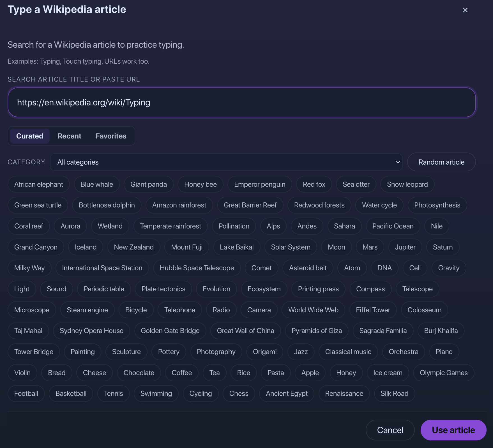The height and width of the screenshot is (448, 493).
Task: Open the All categories dropdown
Action: tap(226, 162)
